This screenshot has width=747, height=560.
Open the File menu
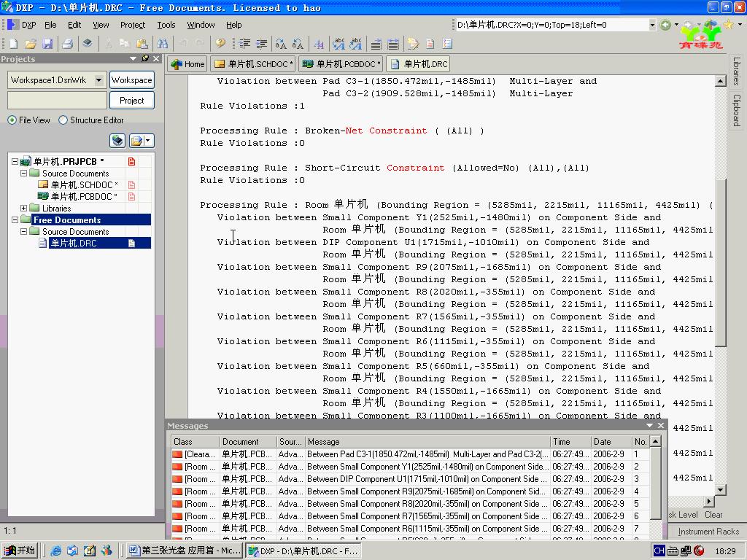(50, 25)
